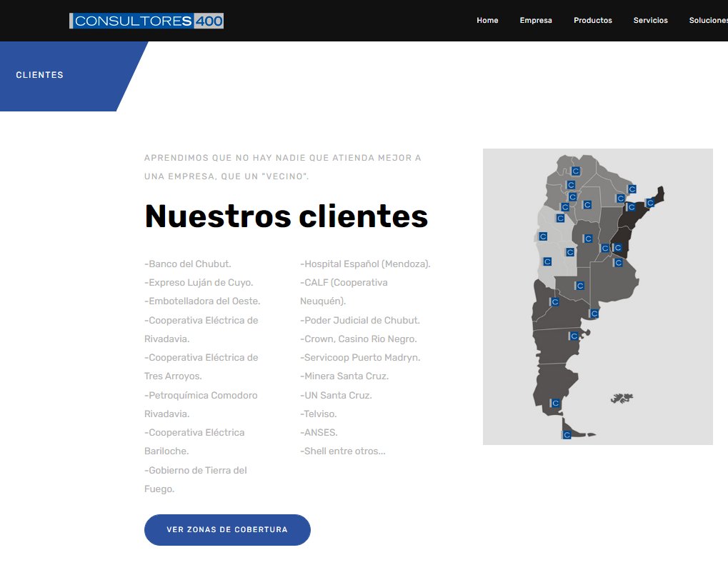This screenshot has height=575, width=728.
Task: Click the 'Gobierno de Tierra del Fuego' entry
Action: click(196, 479)
